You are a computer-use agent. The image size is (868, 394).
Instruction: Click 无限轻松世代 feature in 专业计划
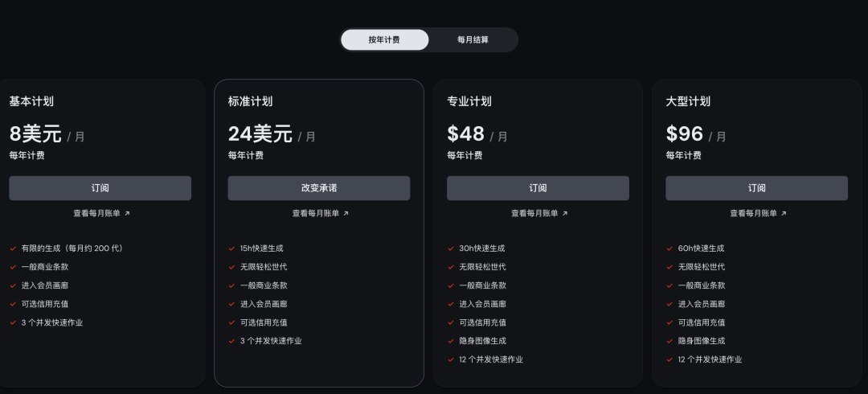482,267
